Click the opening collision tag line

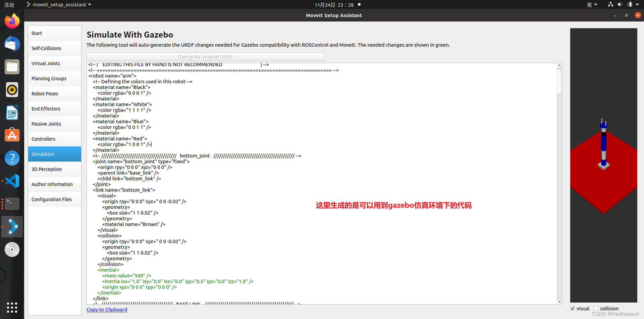pyautogui.click(x=109, y=236)
